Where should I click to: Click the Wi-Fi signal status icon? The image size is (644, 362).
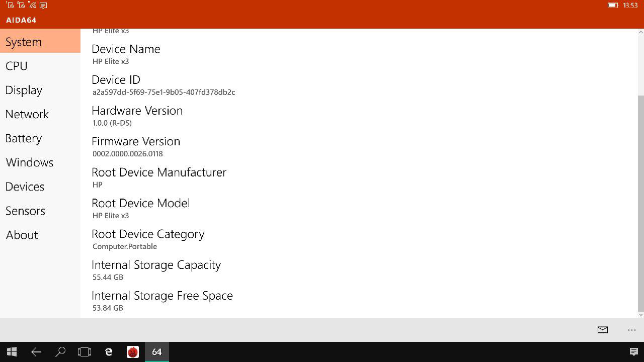pyautogui.click(x=32, y=5)
